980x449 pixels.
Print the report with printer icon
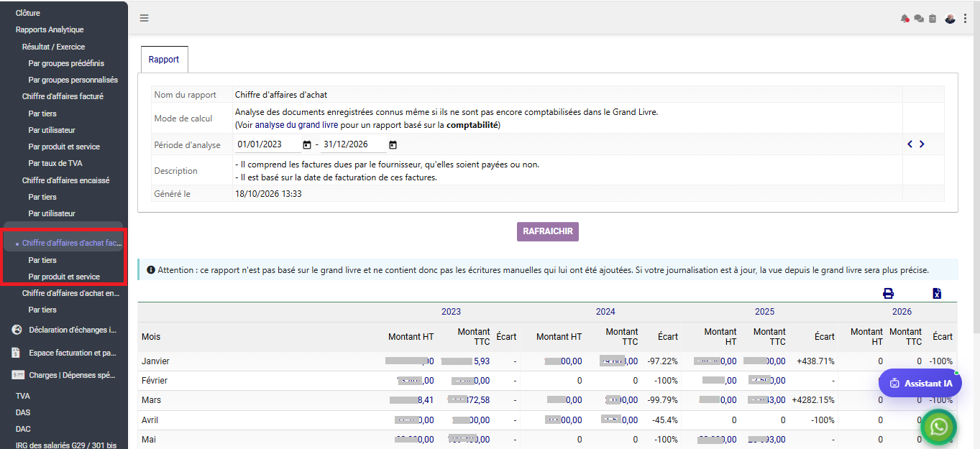(x=888, y=293)
